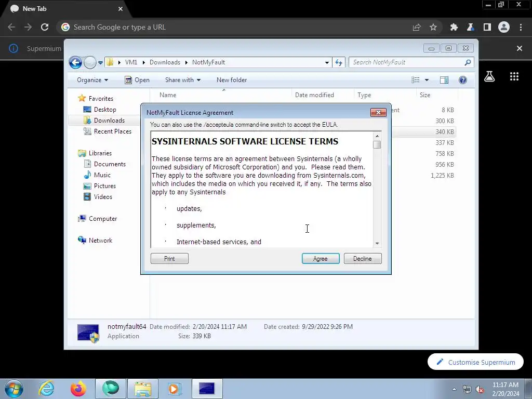Go back in Explorer window

coord(75,62)
